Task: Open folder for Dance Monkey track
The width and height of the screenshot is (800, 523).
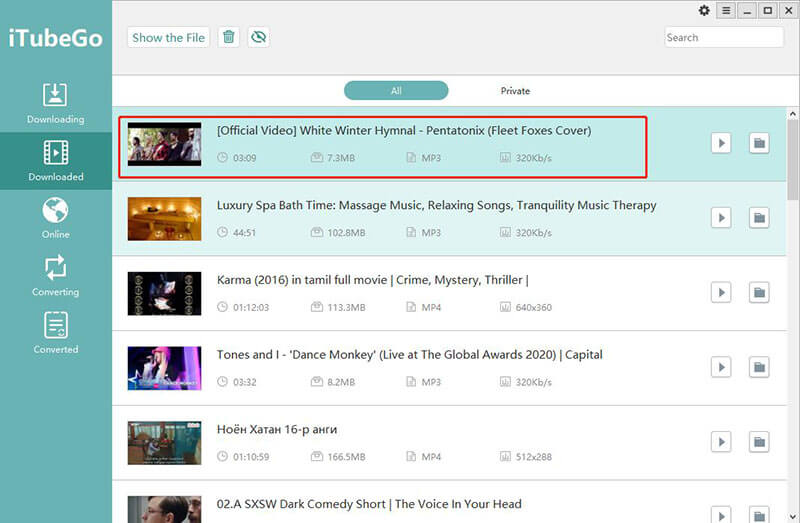Action: click(x=759, y=367)
